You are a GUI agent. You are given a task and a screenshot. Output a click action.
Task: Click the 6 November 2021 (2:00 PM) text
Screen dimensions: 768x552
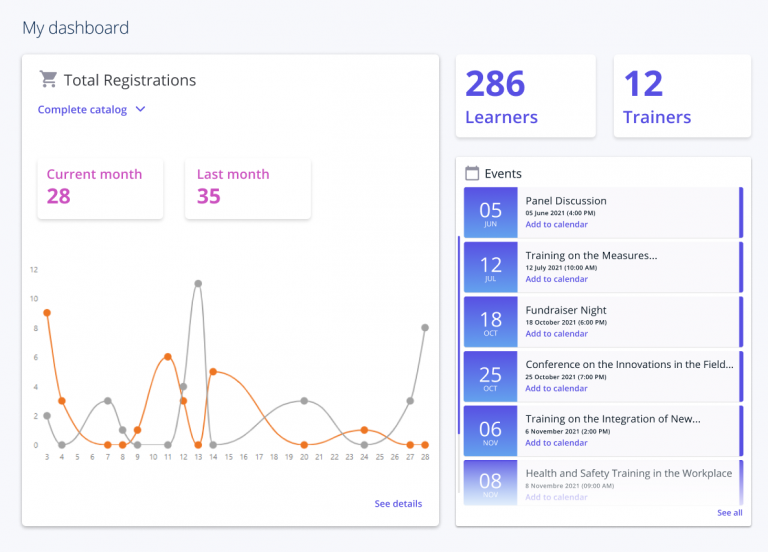(x=568, y=432)
